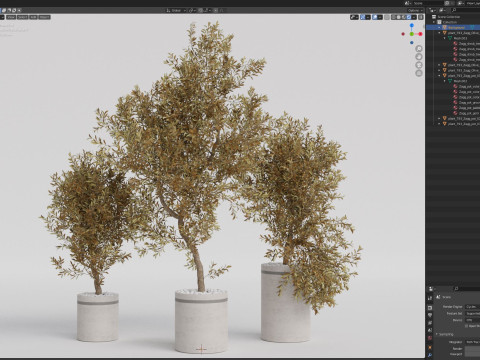Click the scene selector icon in top bar
480x360 pixels.
tap(407, 3)
